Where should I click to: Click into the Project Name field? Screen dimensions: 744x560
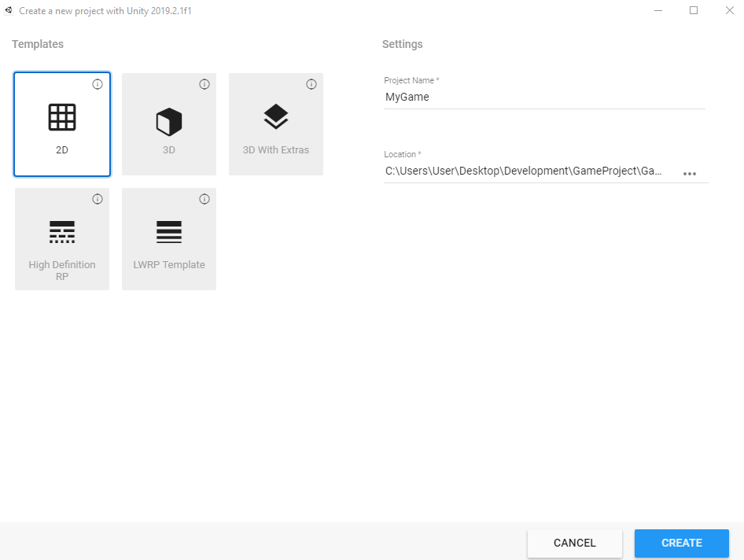coord(544,98)
